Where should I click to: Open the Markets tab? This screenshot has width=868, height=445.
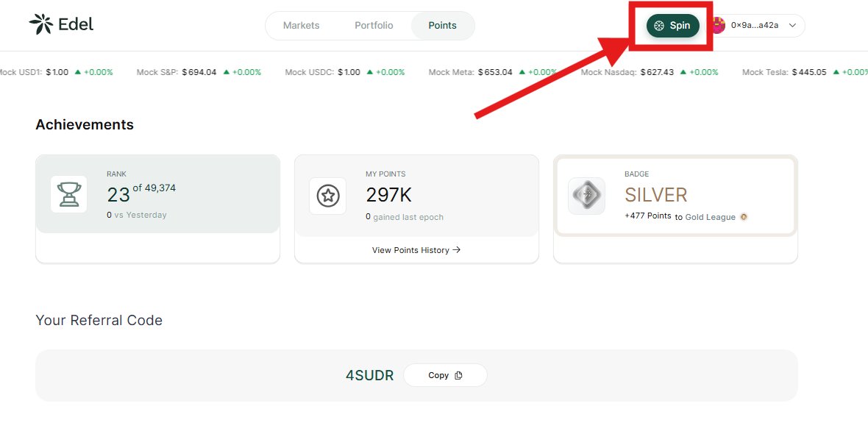301,26
